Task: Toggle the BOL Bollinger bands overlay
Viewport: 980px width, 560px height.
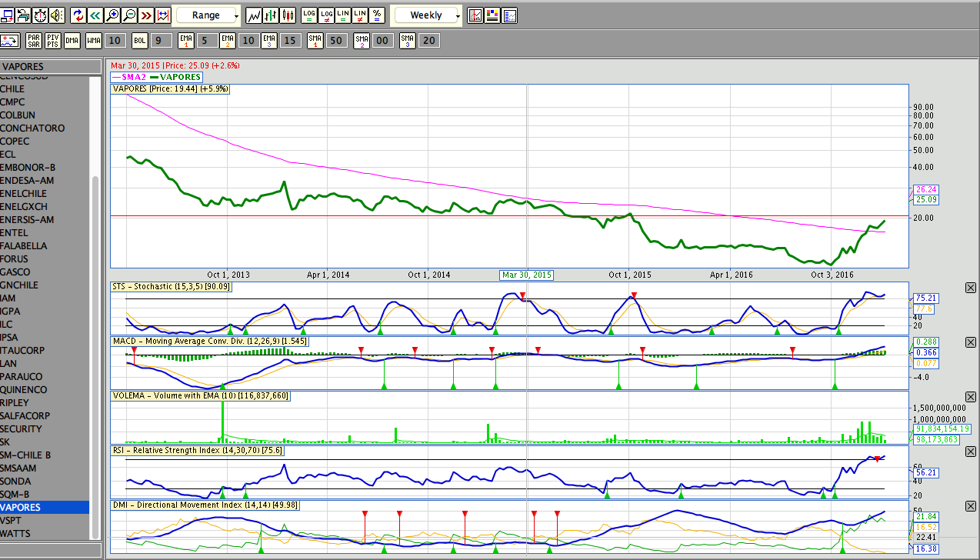Action: point(139,41)
